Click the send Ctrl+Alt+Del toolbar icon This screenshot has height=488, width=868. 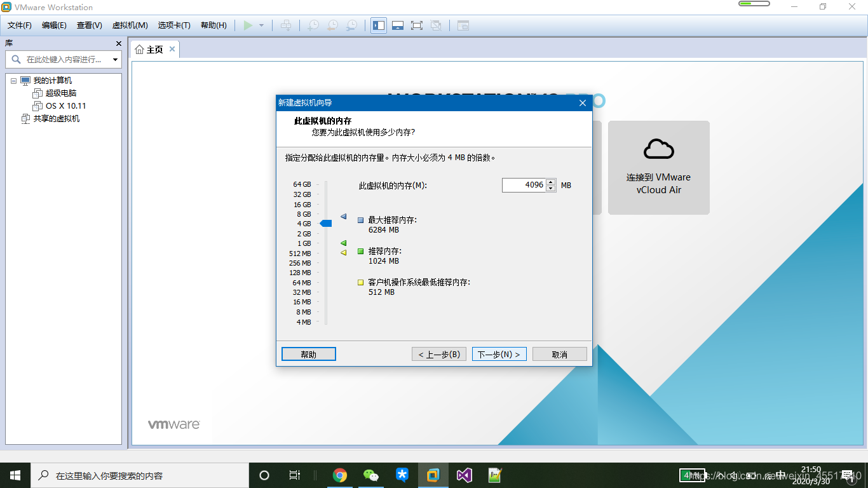(287, 25)
